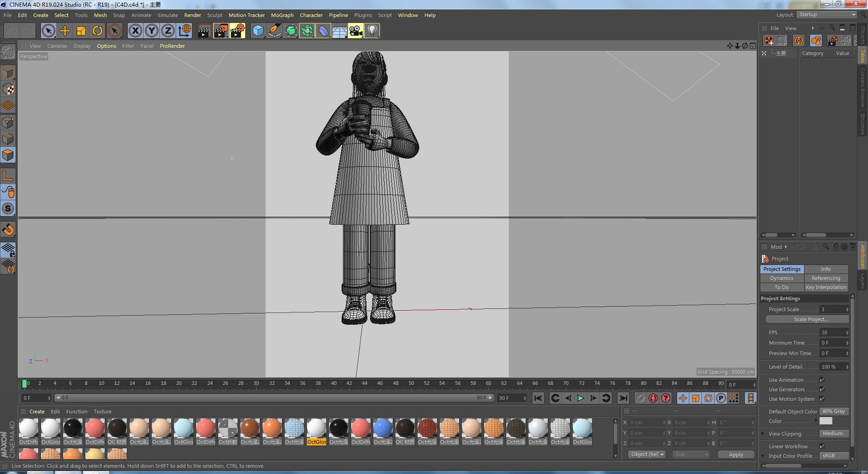Open Input Color Profile sRGB dropdown

[834, 456]
